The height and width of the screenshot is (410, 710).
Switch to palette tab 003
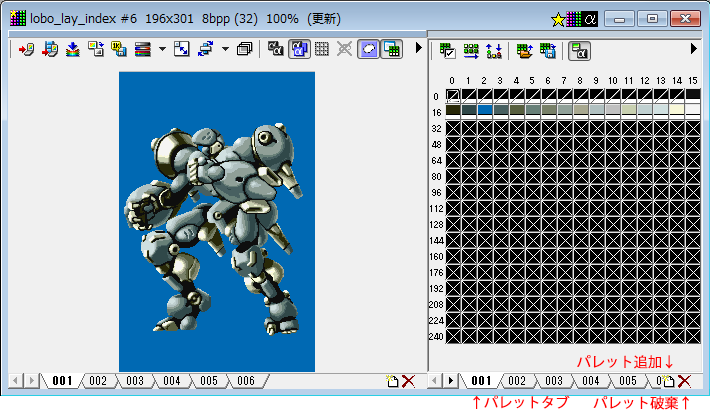coord(554,381)
